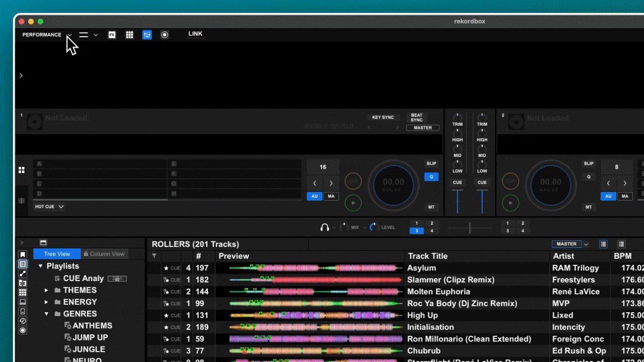Select AU loop mode on deck 1
The height and width of the screenshot is (362, 644).
[314, 196]
